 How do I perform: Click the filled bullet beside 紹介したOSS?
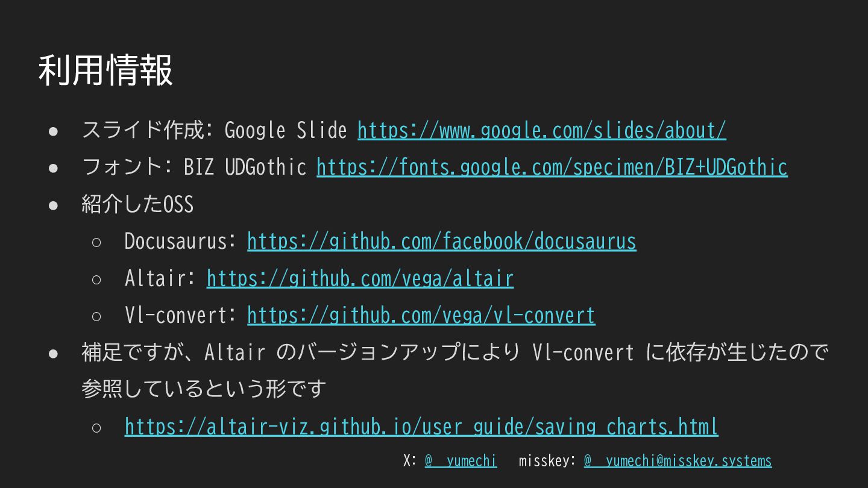(53, 205)
